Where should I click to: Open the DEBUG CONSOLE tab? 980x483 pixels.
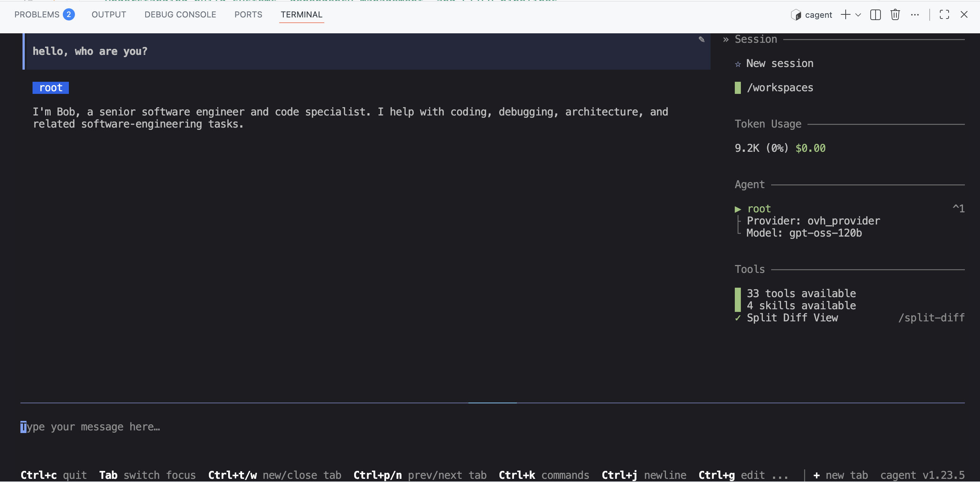coord(180,14)
